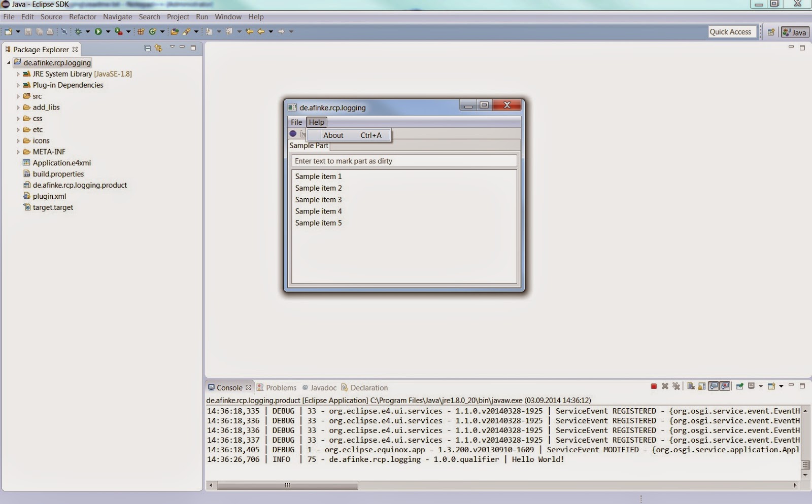Select target.target file
This screenshot has height=504, width=812.
48,207
